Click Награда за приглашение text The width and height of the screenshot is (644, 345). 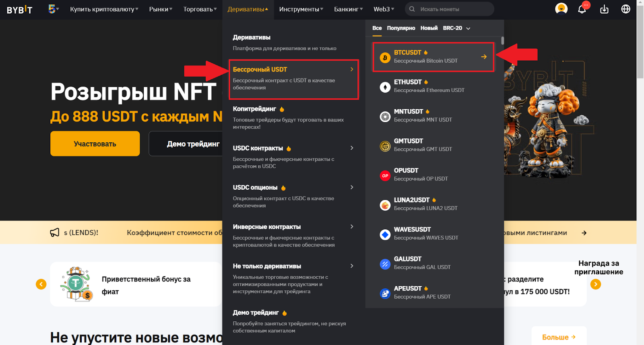tap(599, 267)
